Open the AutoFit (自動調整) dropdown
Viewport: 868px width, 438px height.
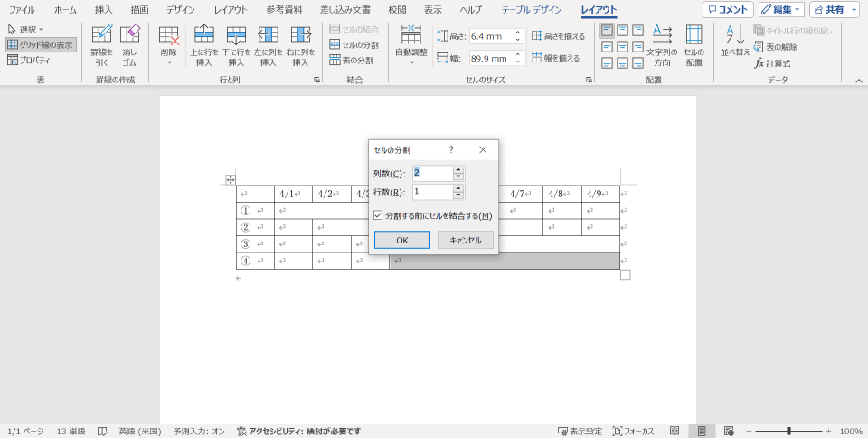[411, 46]
